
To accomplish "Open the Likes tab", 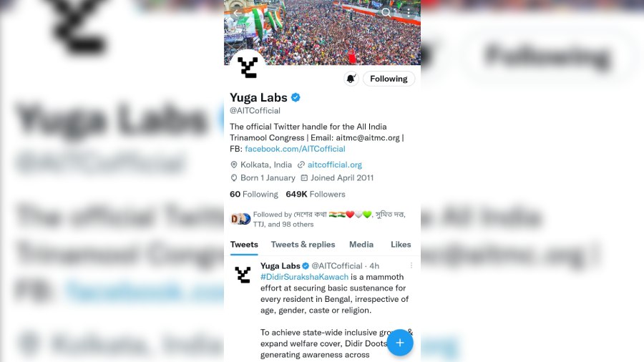I will tap(401, 245).
